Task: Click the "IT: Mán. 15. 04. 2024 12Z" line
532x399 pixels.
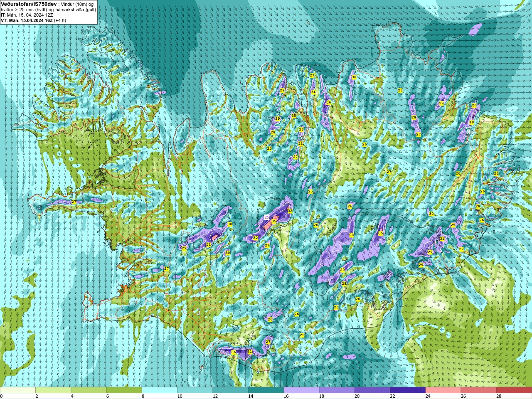Action: (27, 15)
